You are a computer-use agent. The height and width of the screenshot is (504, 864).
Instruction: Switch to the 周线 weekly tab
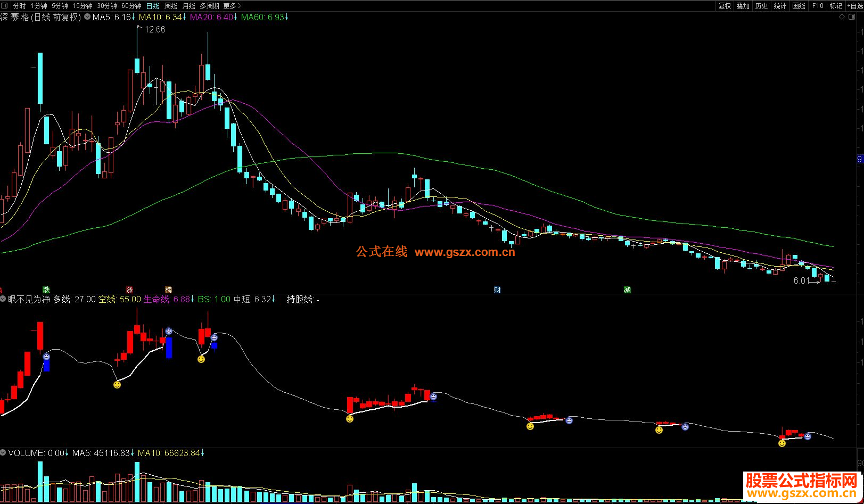(171, 6)
